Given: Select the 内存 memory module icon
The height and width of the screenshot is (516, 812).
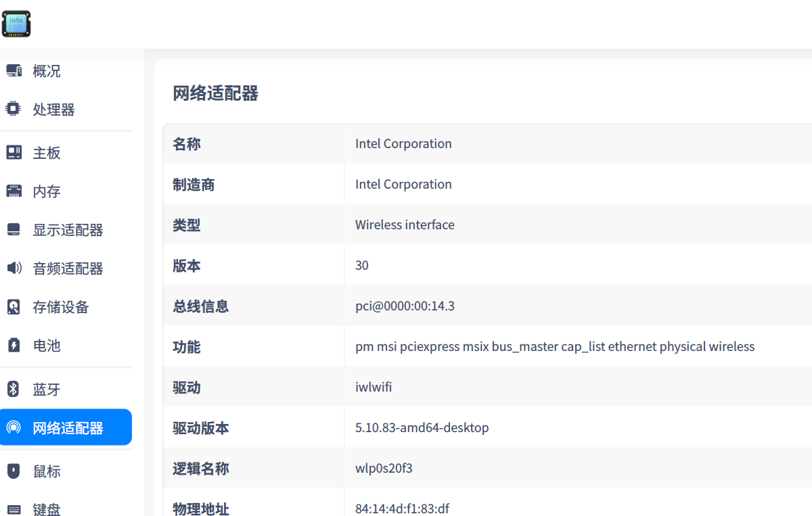Looking at the screenshot, I should point(14,191).
